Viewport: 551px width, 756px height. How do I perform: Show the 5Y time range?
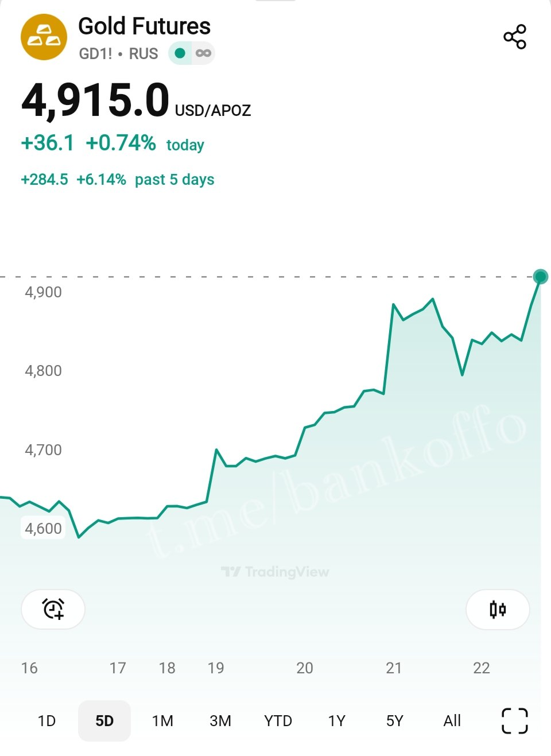[395, 721]
